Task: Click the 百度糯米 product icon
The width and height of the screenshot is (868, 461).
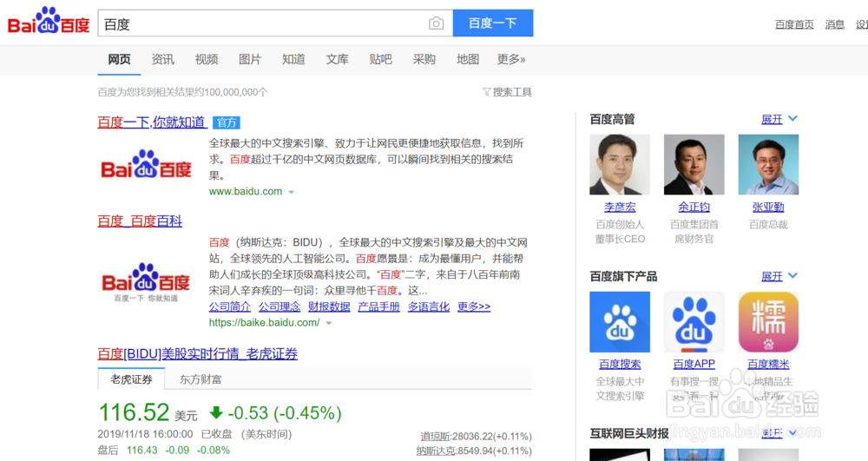Action: 768,322
